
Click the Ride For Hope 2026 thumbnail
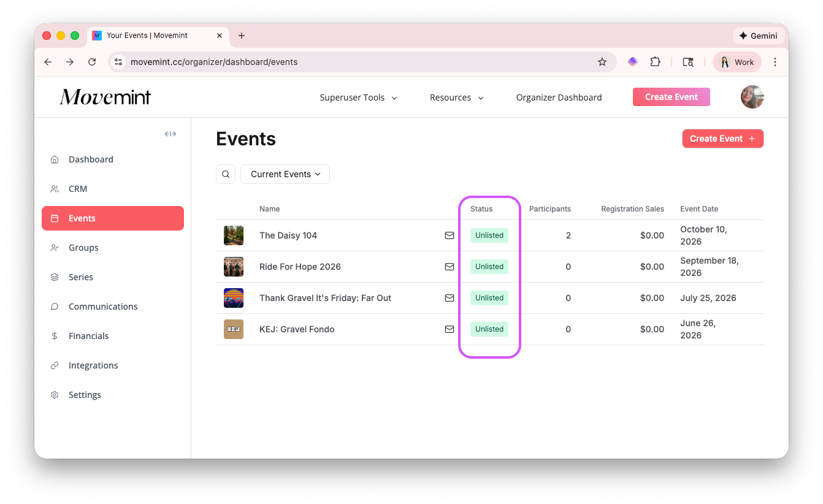coord(234,267)
